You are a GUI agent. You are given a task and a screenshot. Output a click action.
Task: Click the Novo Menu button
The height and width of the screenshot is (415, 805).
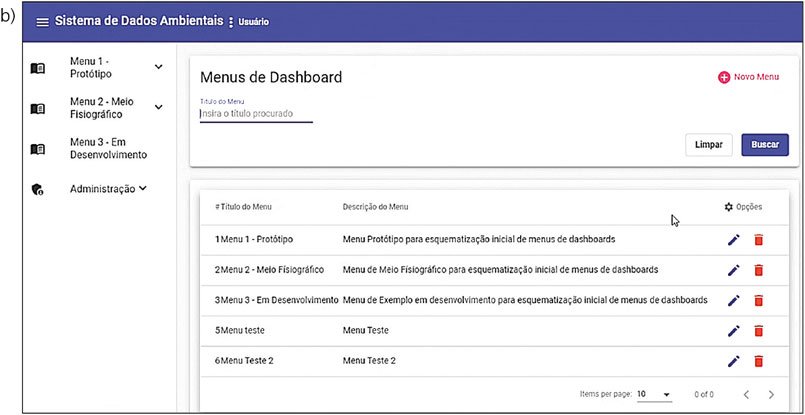[749, 77]
